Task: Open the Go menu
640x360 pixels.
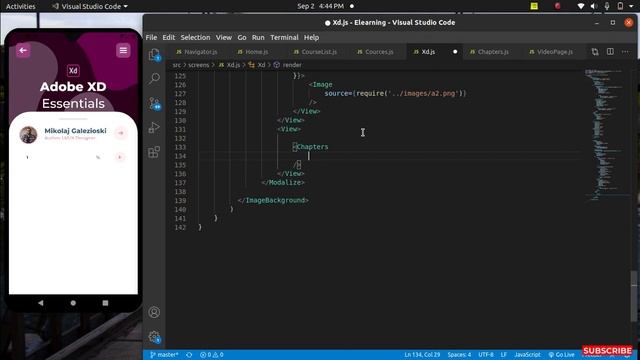Action: click(242, 37)
